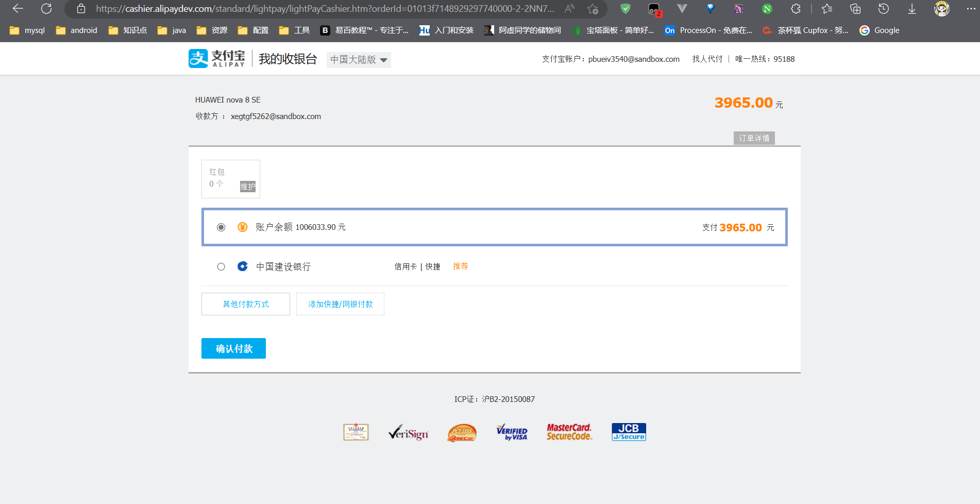Open the browser profile avatar
Screen dimensions: 980x504
point(942,9)
